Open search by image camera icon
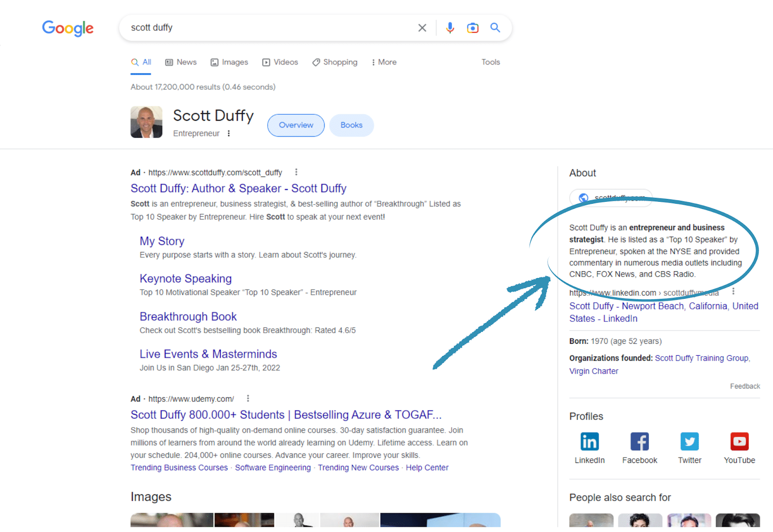The image size is (773, 532). coord(472,28)
